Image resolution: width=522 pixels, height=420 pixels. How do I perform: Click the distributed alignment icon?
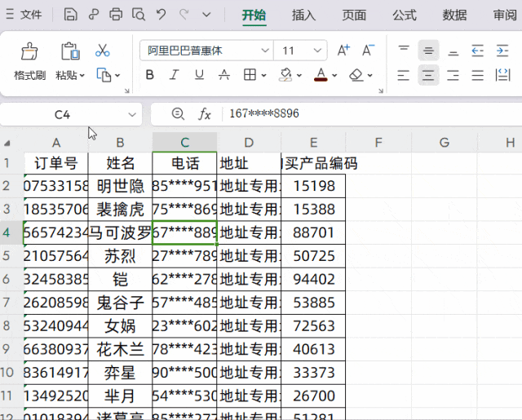[x=502, y=75]
